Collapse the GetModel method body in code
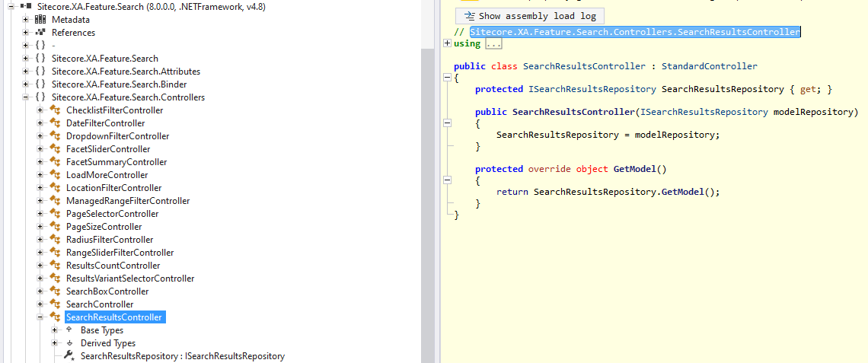 coord(447,180)
